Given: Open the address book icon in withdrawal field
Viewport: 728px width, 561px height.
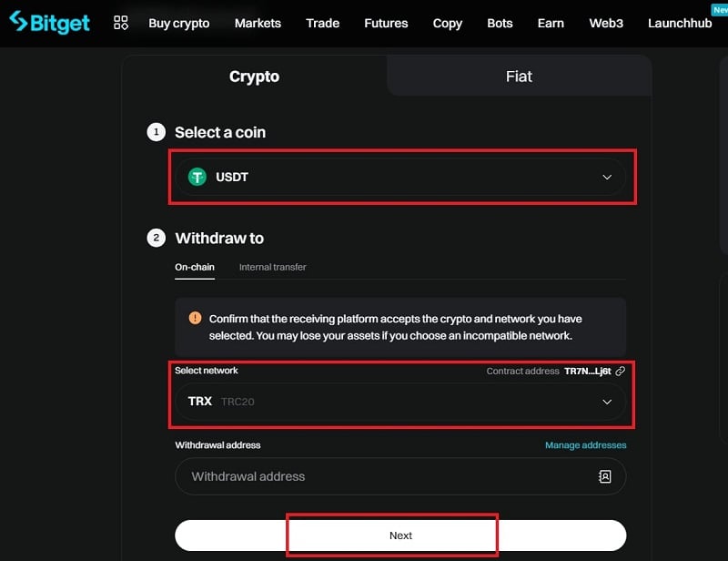Looking at the screenshot, I should point(605,476).
